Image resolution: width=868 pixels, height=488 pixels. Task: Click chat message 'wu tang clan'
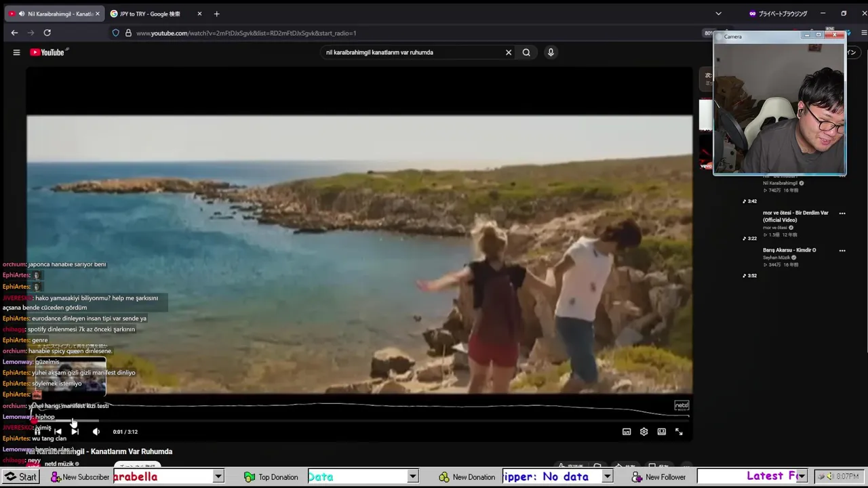tap(49, 439)
